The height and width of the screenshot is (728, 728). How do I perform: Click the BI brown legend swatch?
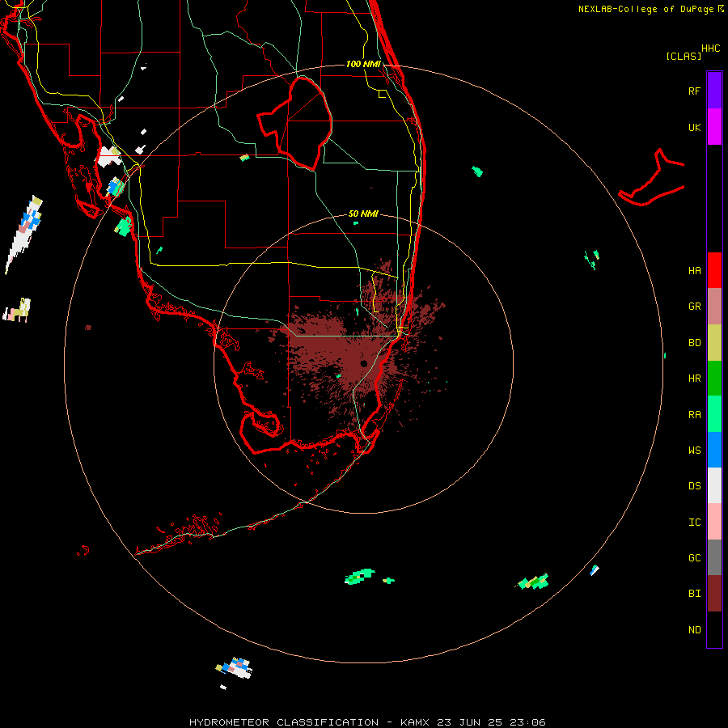coord(714,594)
